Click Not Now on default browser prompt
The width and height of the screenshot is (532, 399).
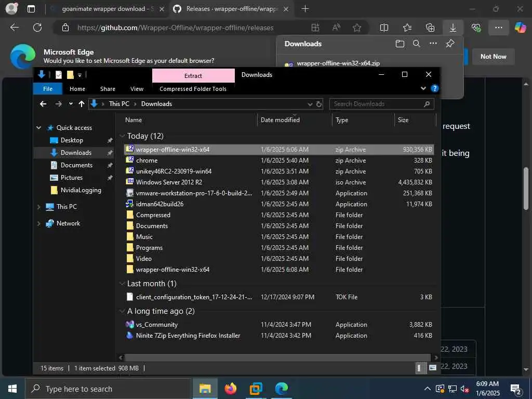[494, 57]
